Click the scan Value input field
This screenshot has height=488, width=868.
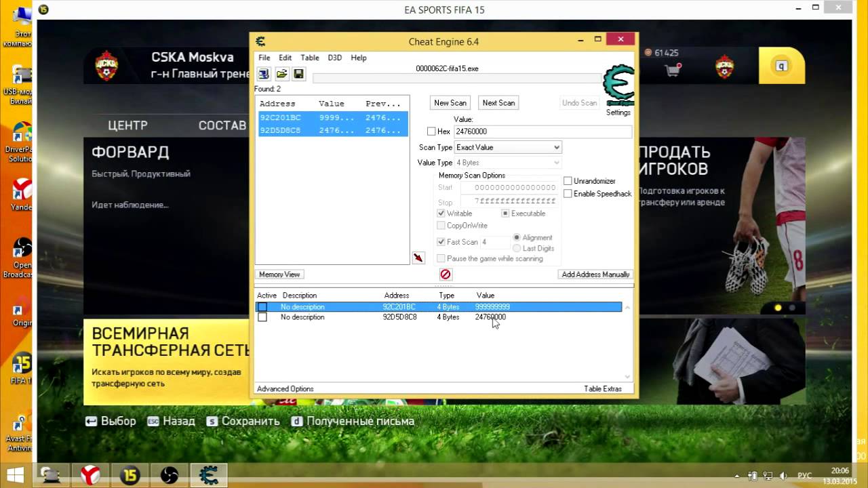542,131
